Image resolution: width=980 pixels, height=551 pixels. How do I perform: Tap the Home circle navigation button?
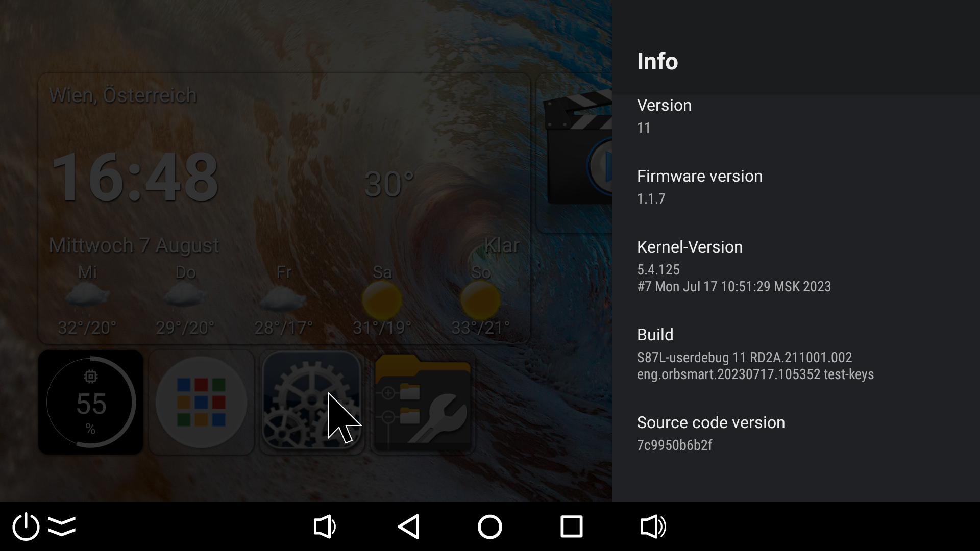point(490,527)
